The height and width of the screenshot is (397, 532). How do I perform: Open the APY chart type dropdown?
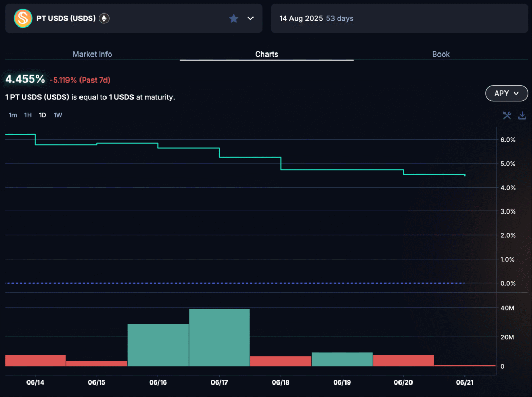click(507, 94)
